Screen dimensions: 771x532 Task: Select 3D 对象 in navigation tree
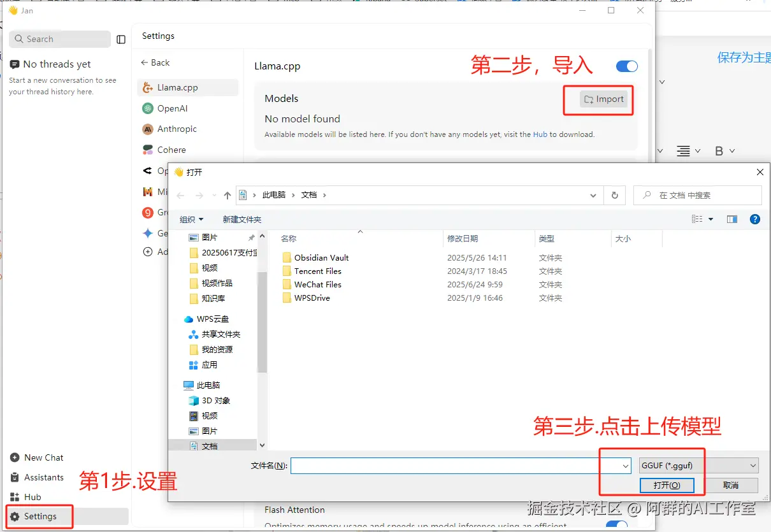coord(210,400)
